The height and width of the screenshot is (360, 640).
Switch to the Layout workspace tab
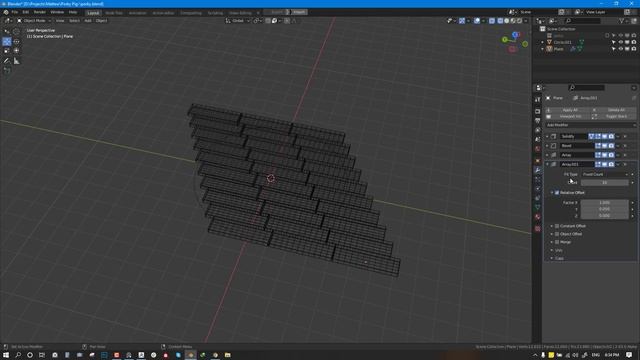click(93, 13)
